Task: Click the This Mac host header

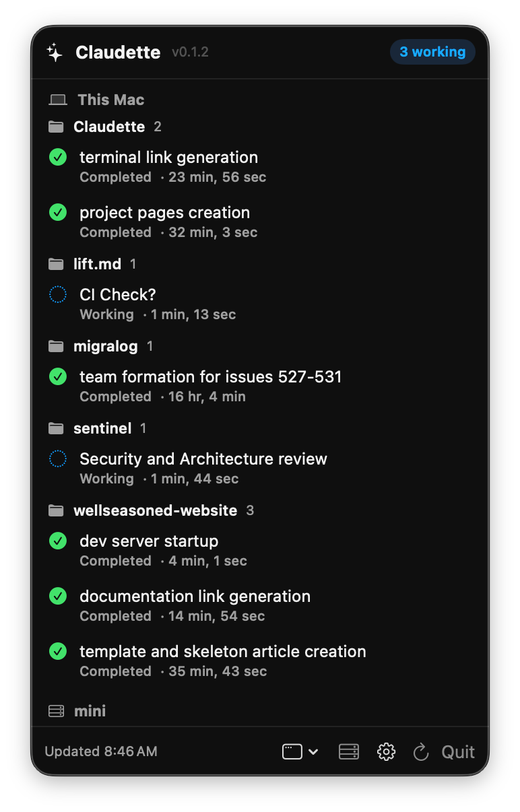Action: point(97,100)
